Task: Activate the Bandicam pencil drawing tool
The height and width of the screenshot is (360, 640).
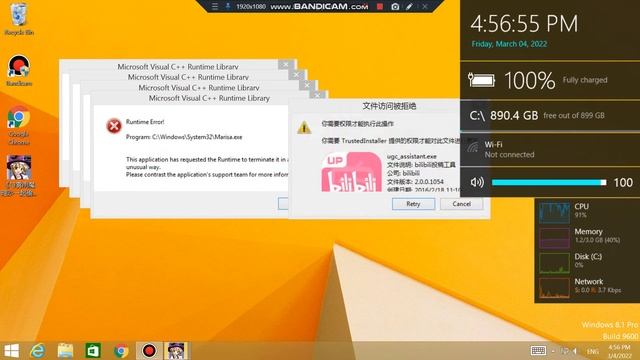Action: pyautogui.click(x=409, y=7)
